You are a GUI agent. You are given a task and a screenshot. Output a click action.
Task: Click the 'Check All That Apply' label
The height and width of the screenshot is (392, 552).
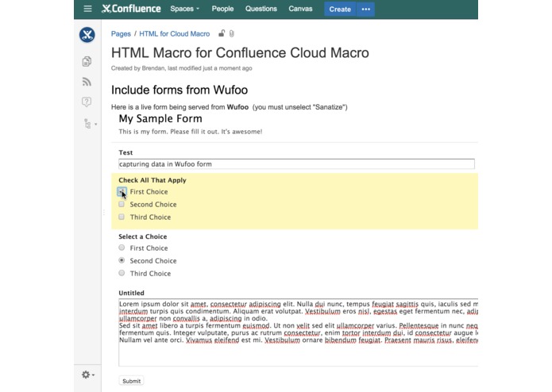152,180
